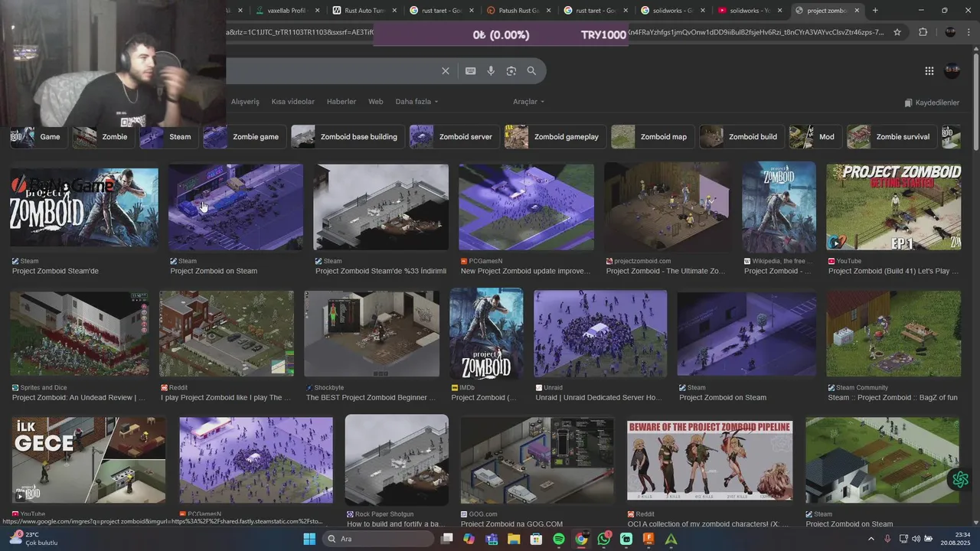Viewport: 980px width, 551px height.
Task: Open BEST Project Zomboid Beginner link
Action: pyautogui.click(x=371, y=397)
